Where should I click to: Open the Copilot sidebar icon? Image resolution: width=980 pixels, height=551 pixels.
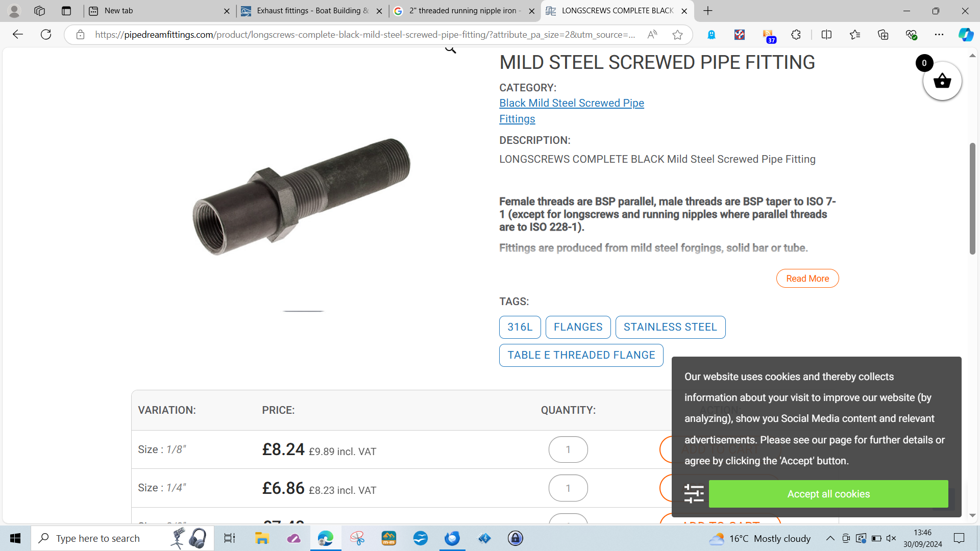[965, 35]
